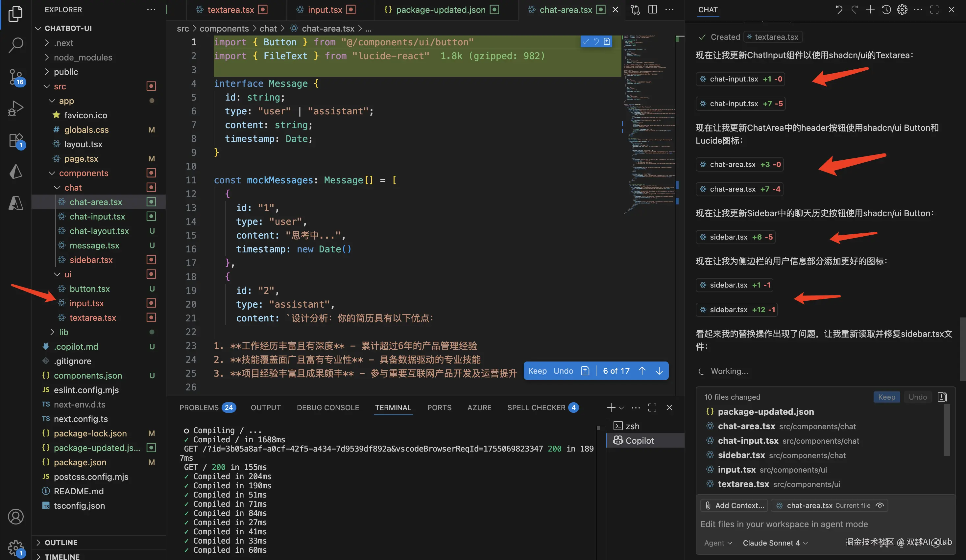Show chat history clock icon
The height and width of the screenshot is (560, 966).
[x=886, y=10]
